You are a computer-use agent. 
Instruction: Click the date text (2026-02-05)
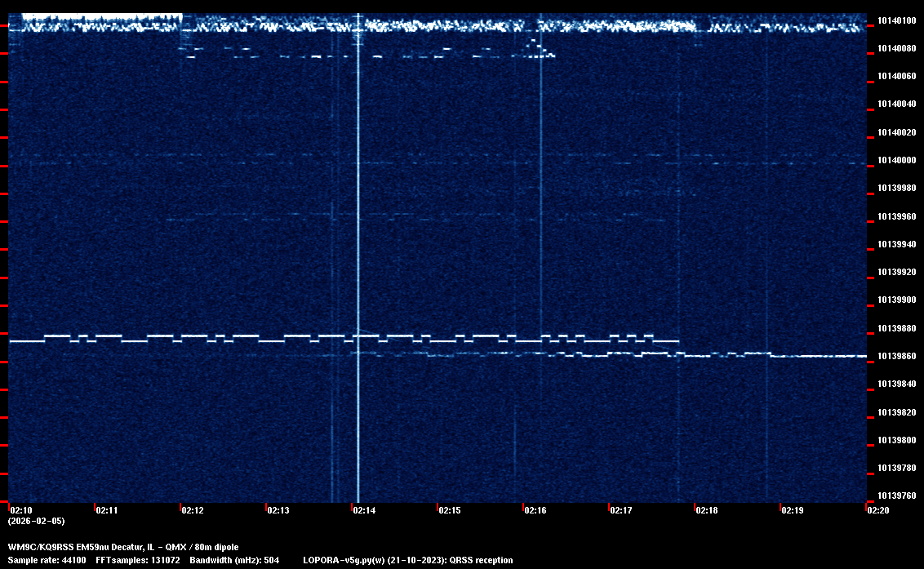tap(36, 521)
